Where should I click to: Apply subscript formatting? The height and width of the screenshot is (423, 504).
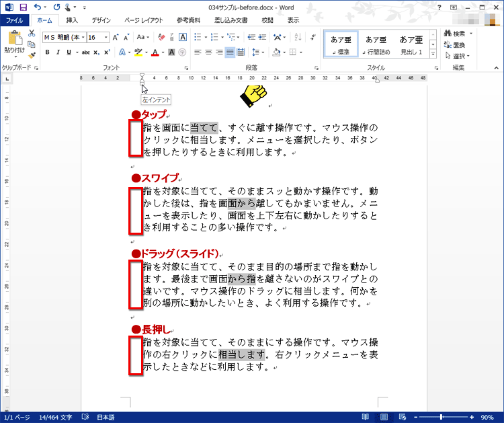[x=96, y=52]
